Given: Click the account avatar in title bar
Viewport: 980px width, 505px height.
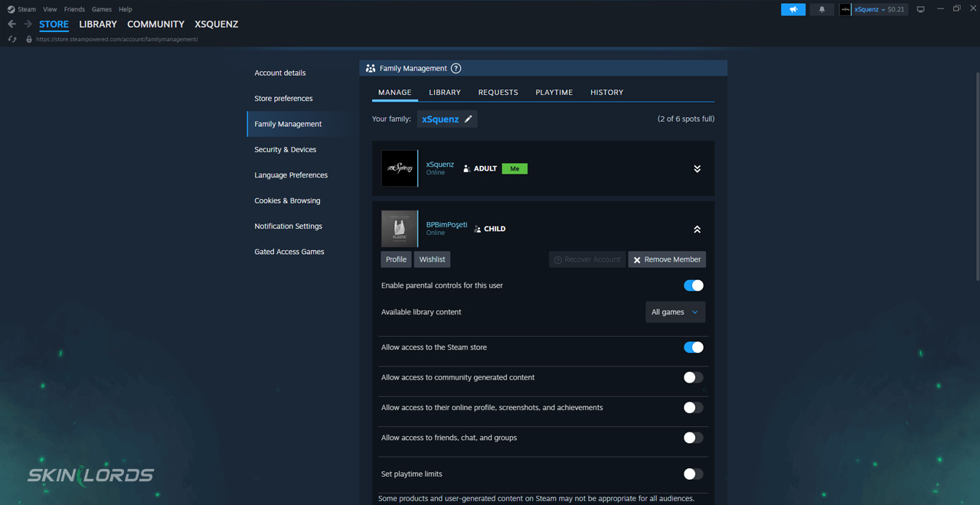Looking at the screenshot, I should coord(845,9).
